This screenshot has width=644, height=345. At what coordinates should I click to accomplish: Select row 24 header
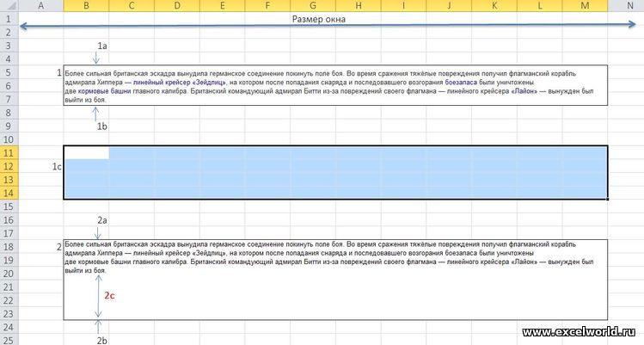coord(9,327)
